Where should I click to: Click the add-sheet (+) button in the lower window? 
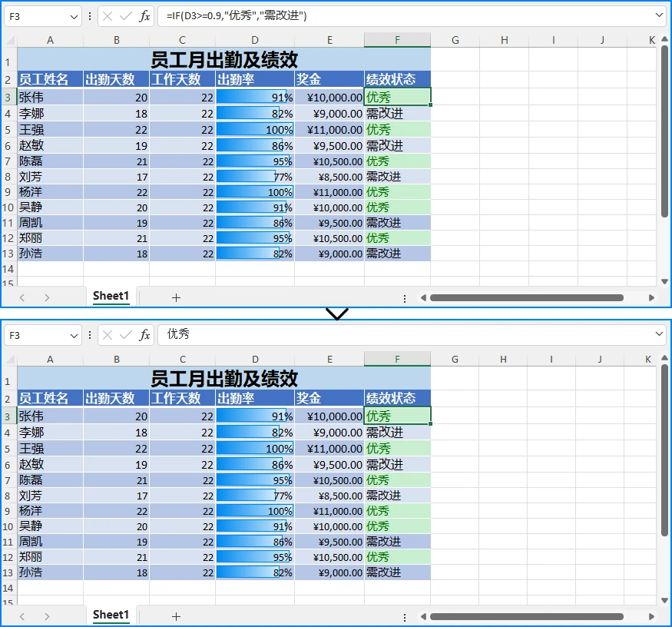coord(177,615)
